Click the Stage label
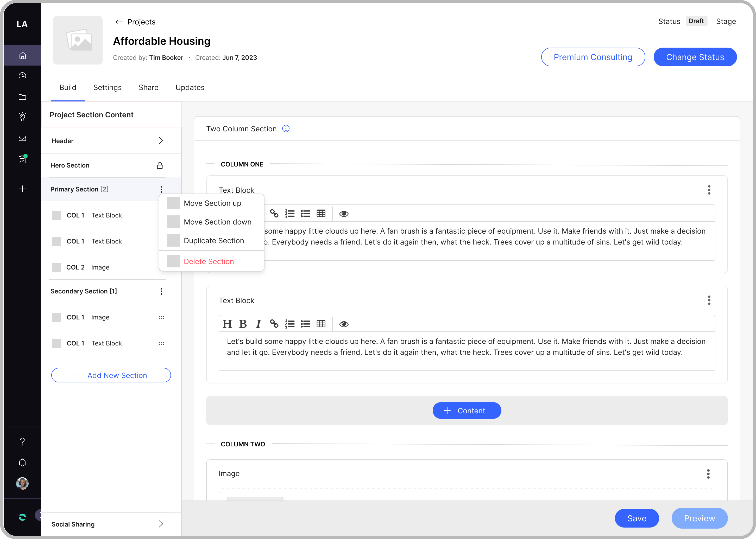The width and height of the screenshot is (756, 539). coord(726,21)
